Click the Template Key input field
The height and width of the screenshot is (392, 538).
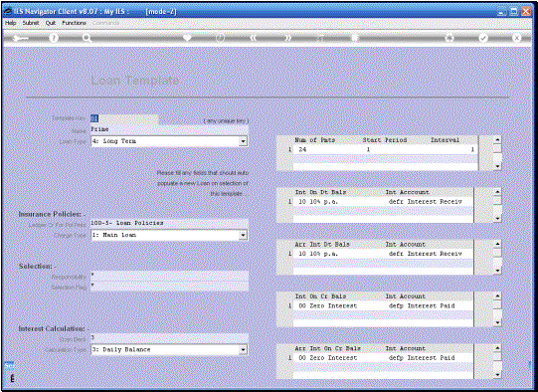click(124, 118)
